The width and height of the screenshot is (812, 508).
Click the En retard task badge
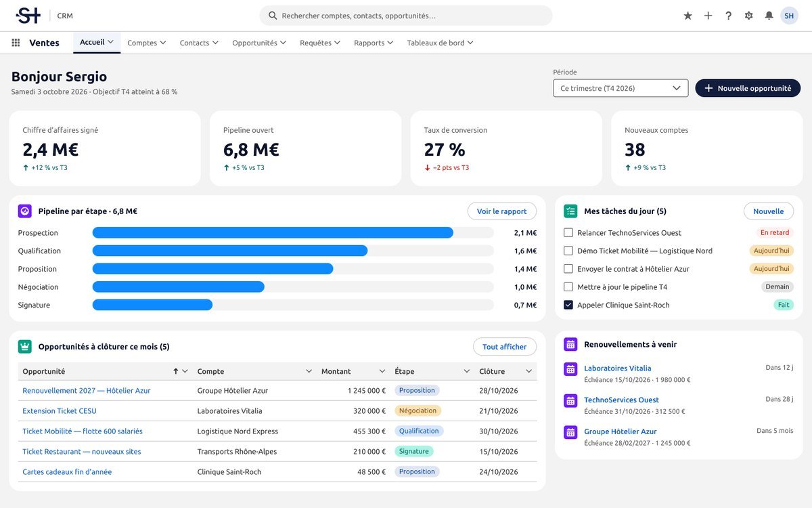(x=775, y=232)
